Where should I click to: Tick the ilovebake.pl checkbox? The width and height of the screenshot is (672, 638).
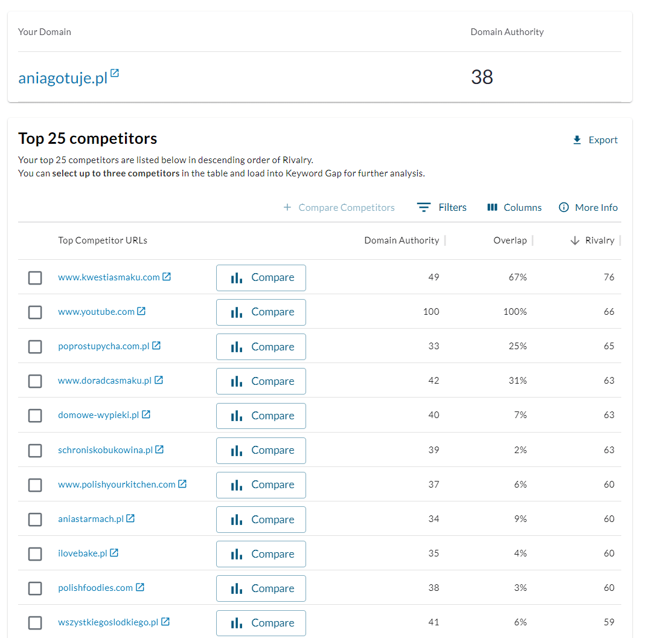35,554
